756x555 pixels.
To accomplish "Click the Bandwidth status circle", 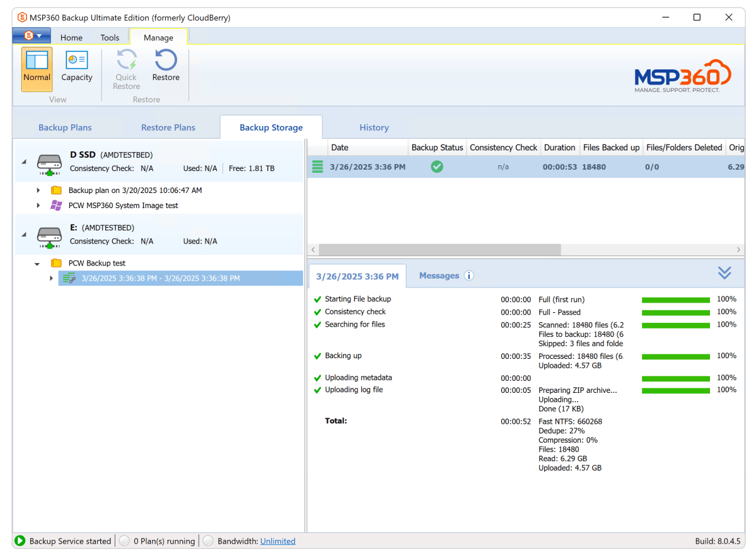I will click(x=208, y=541).
